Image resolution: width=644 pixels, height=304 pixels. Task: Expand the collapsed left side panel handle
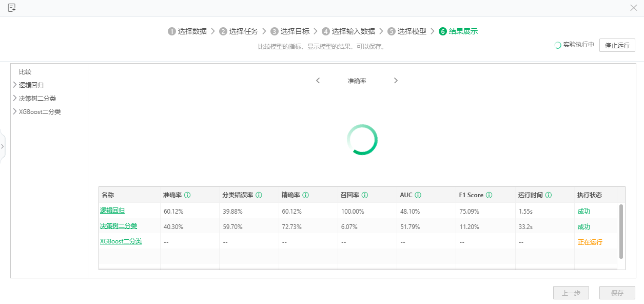2,146
